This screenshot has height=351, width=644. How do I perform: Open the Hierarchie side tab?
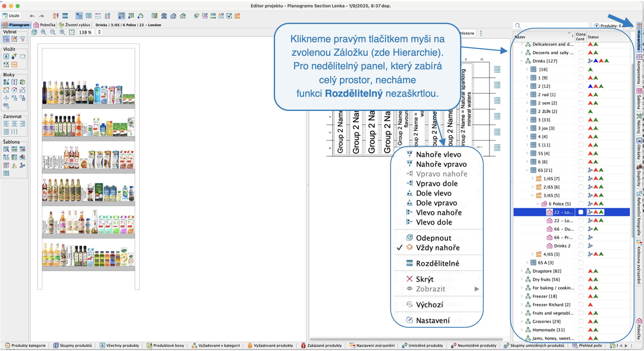coord(639,38)
